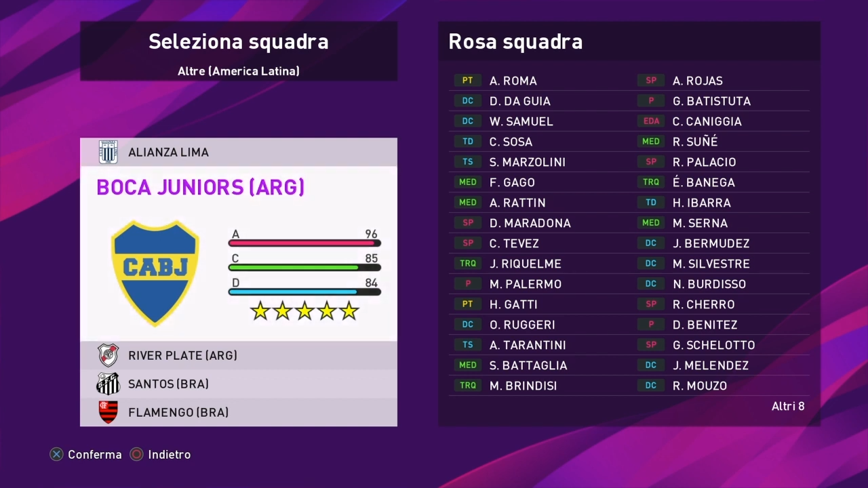Choose the River Plate crest icon
The width and height of the screenshot is (868, 488).
(x=108, y=355)
